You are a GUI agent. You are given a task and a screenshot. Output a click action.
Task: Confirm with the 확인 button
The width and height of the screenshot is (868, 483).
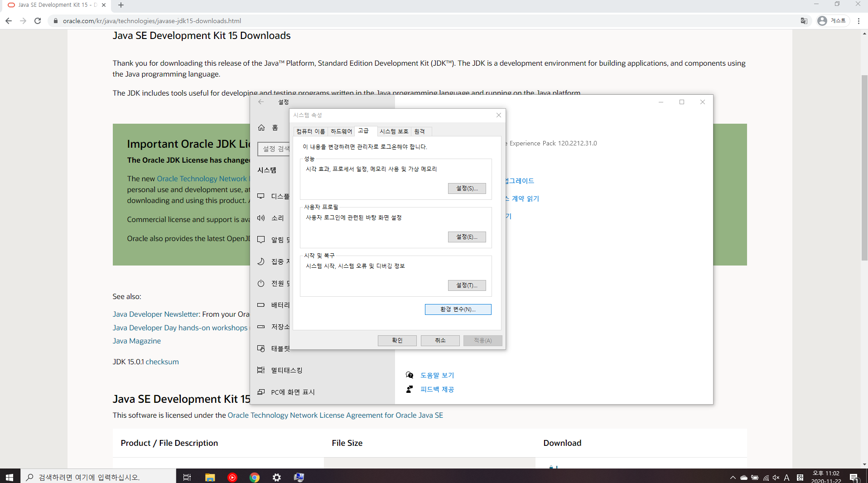397,341
